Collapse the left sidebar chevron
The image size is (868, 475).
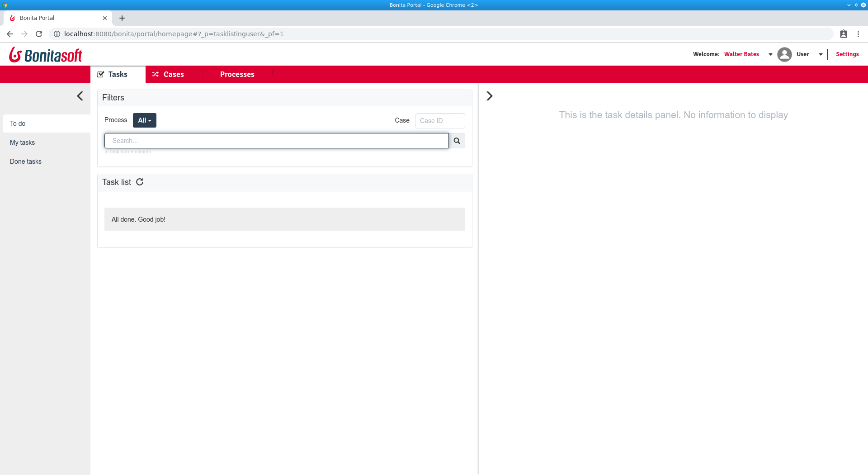pyautogui.click(x=80, y=96)
